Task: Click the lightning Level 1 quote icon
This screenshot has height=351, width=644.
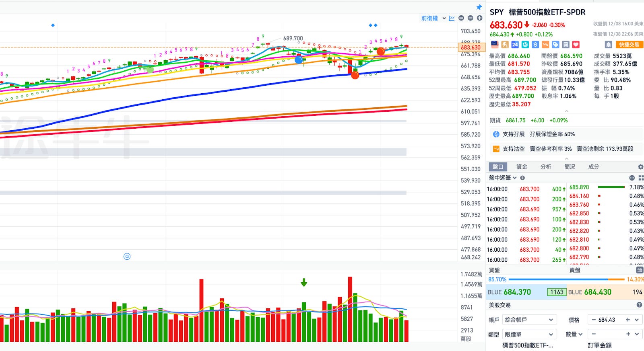Action: 505,45
